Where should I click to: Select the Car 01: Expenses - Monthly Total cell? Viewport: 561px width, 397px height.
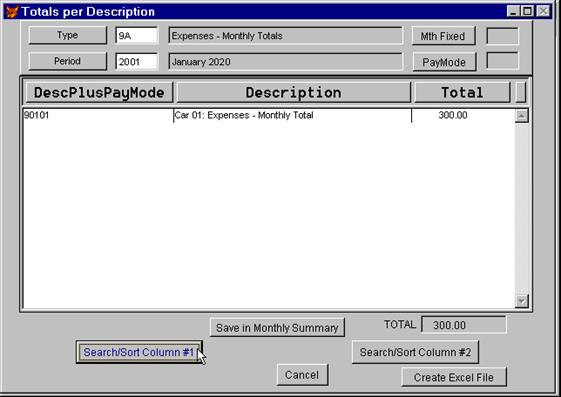(x=292, y=116)
